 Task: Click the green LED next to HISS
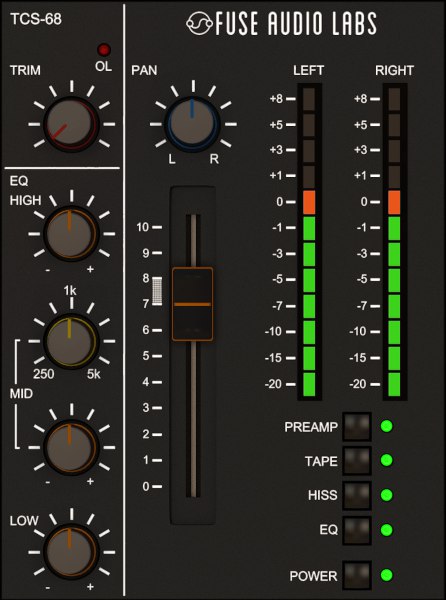click(x=387, y=495)
